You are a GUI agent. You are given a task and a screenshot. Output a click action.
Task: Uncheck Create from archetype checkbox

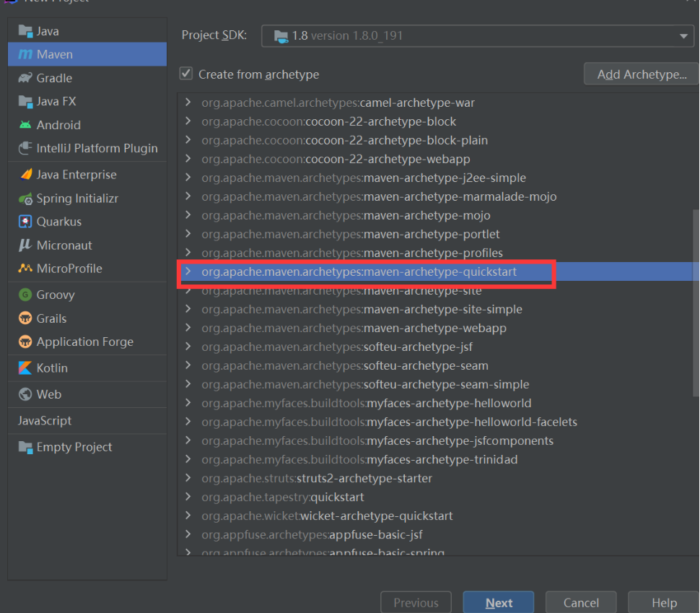tap(186, 74)
